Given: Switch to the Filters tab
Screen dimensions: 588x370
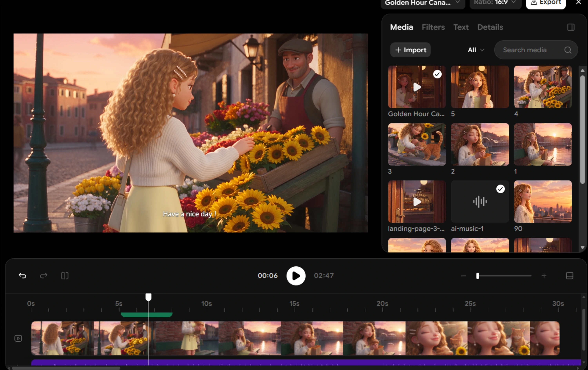Looking at the screenshot, I should 433,27.
